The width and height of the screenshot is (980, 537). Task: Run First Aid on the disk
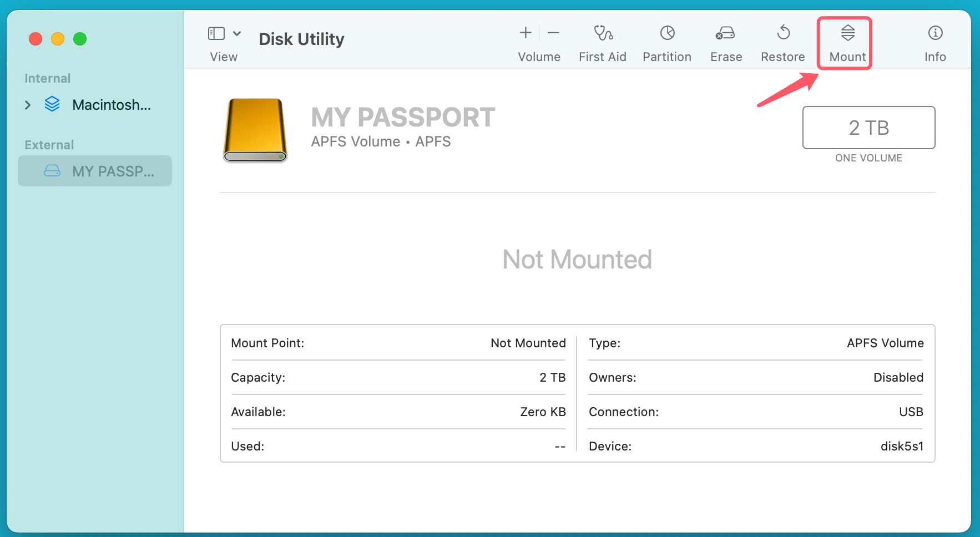pyautogui.click(x=603, y=33)
